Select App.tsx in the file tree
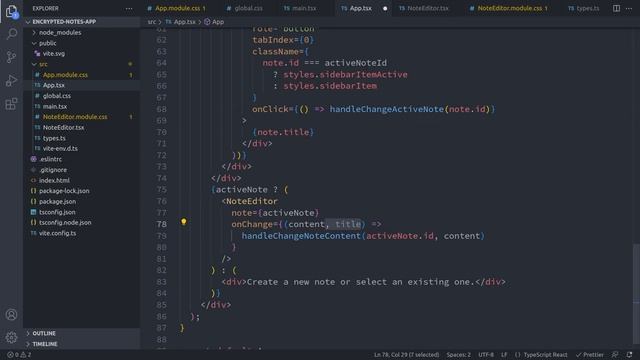Viewport: 640px width, 360px height. point(82,85)
